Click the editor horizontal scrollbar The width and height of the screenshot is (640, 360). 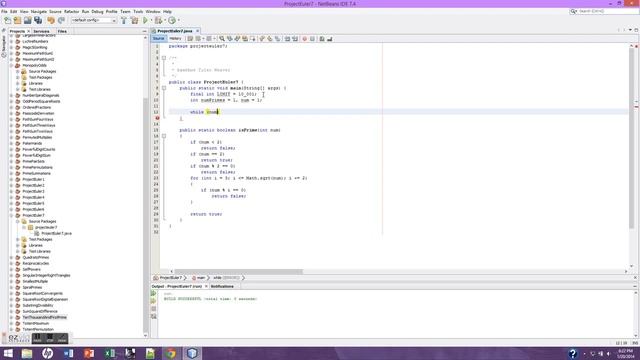click(239, 271)
